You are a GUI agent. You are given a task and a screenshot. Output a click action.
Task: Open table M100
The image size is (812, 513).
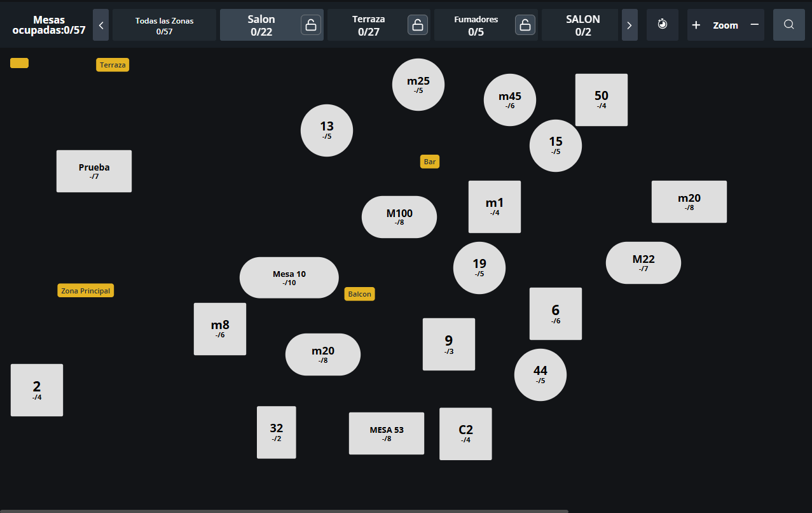399,217
